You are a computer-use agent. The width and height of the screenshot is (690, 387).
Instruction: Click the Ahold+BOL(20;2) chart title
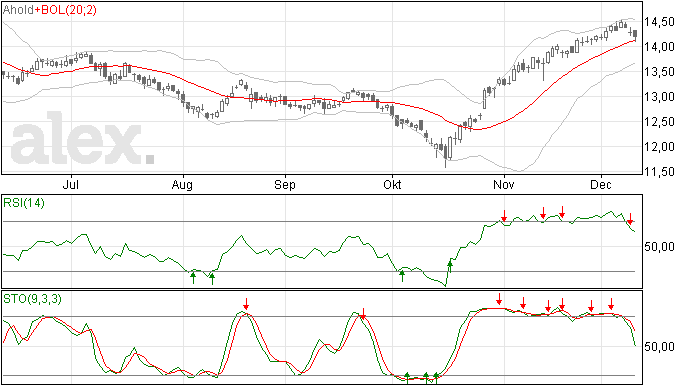[x=50, y=10]
